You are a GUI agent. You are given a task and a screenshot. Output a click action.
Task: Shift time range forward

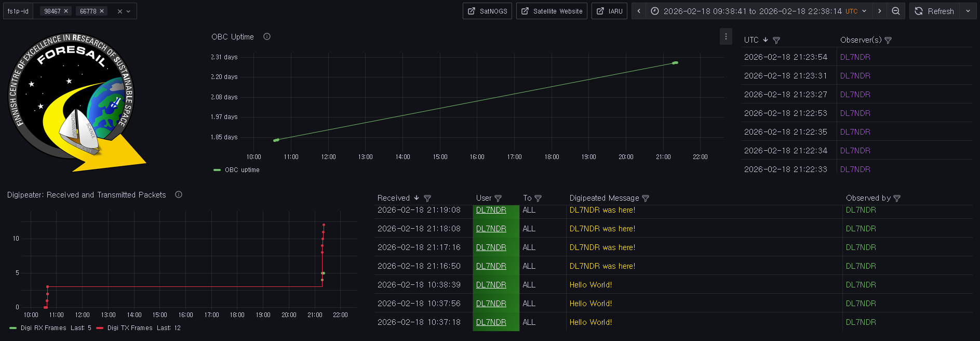point(879,11)
